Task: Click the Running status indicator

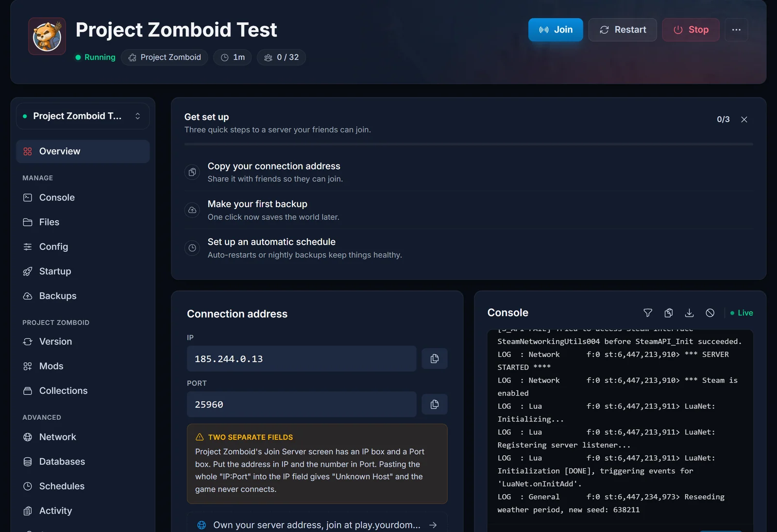Action: [95, 57]
